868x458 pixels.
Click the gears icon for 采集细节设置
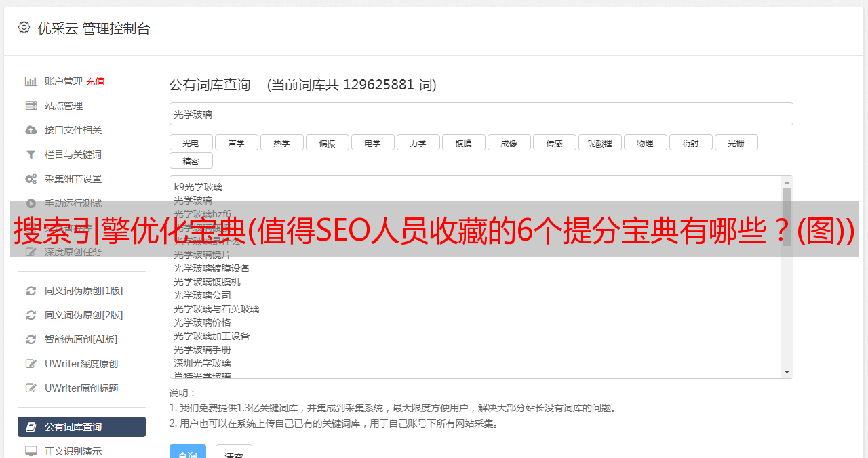pos(31,179)
